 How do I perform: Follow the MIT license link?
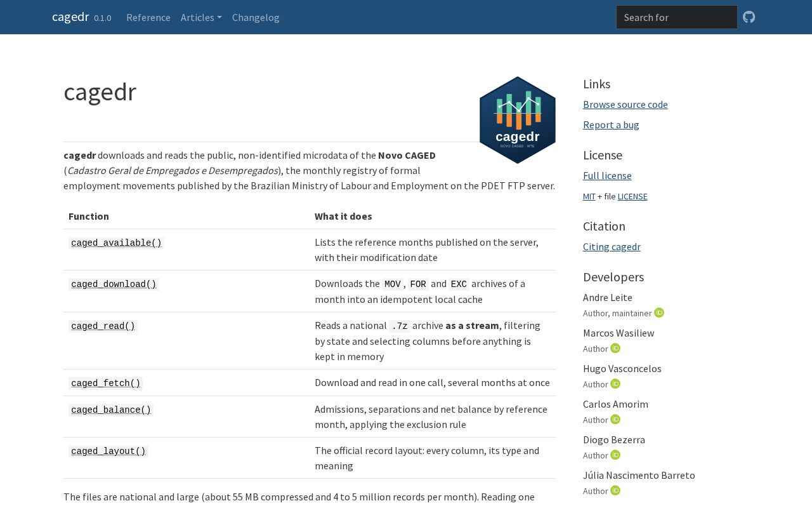[589, 196]
